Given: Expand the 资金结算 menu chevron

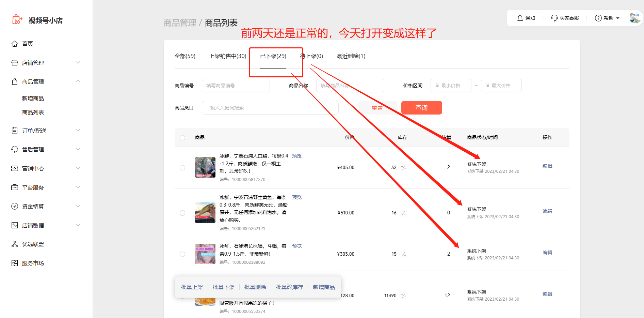Looking at the screenshot, I should point(78,206).
